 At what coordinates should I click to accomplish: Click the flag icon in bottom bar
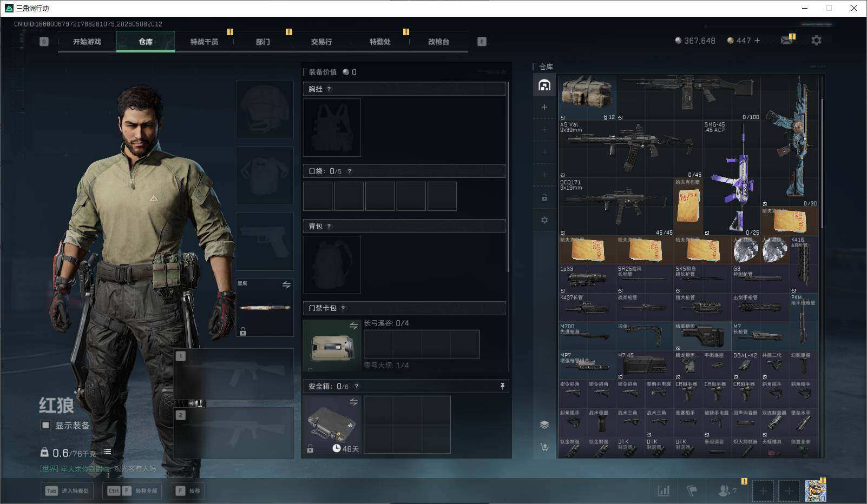click(x=692, y=490)
